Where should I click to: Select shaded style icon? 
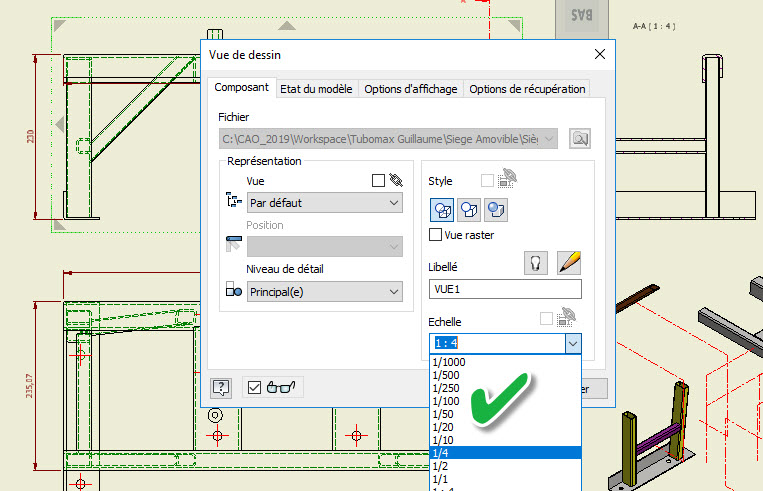(x=494, y=210)
